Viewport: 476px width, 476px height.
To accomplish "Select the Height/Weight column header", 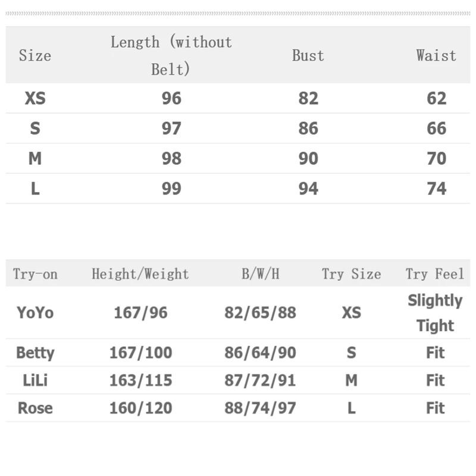I will (140, 274).
